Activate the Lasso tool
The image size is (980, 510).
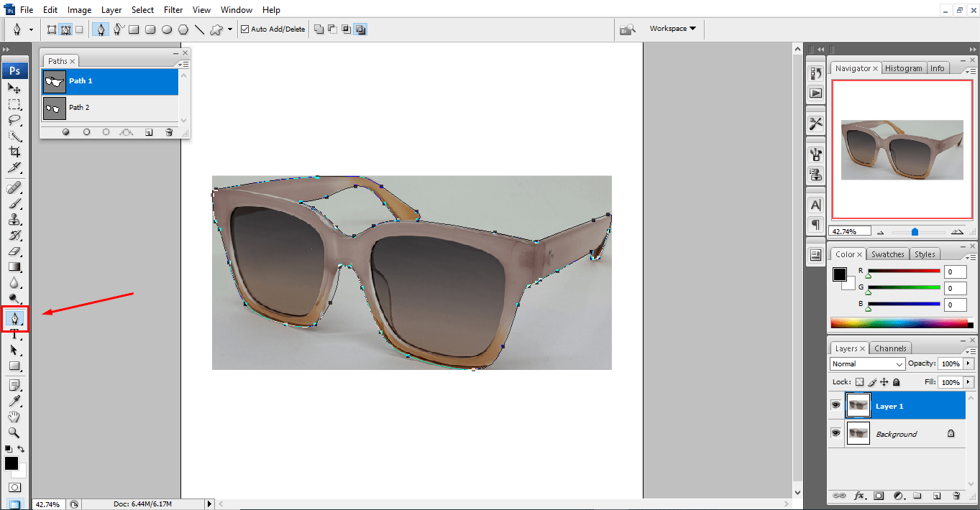(x=15, y=120)
